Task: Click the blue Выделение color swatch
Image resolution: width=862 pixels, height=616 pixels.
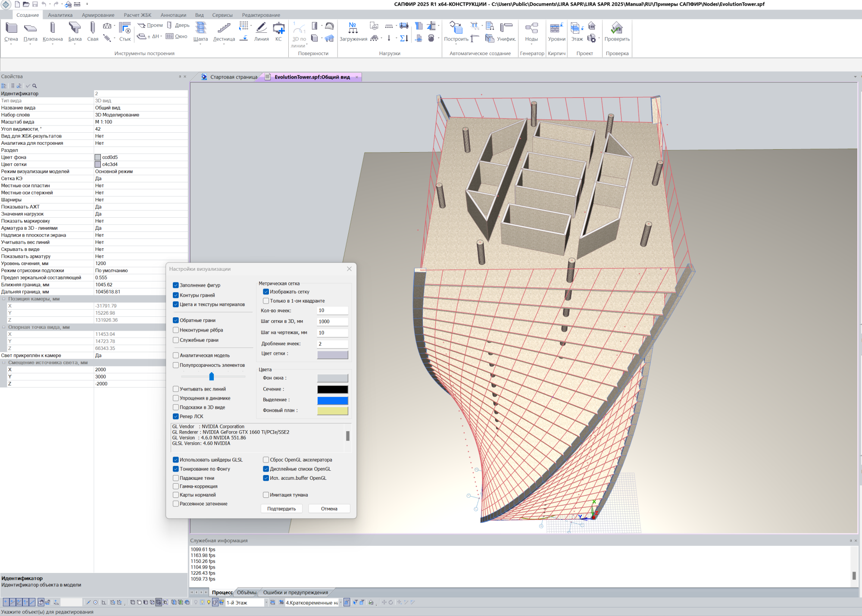Action: click(332, 400)
